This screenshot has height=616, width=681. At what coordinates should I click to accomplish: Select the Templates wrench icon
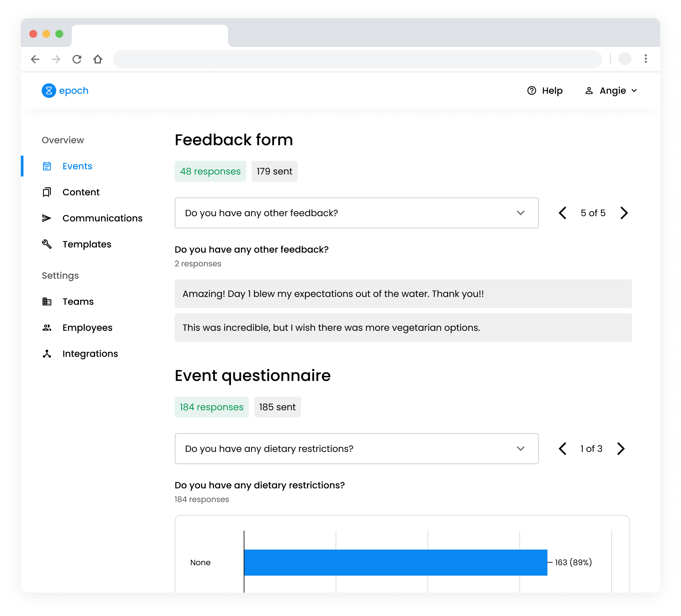[x=47, y=244]
